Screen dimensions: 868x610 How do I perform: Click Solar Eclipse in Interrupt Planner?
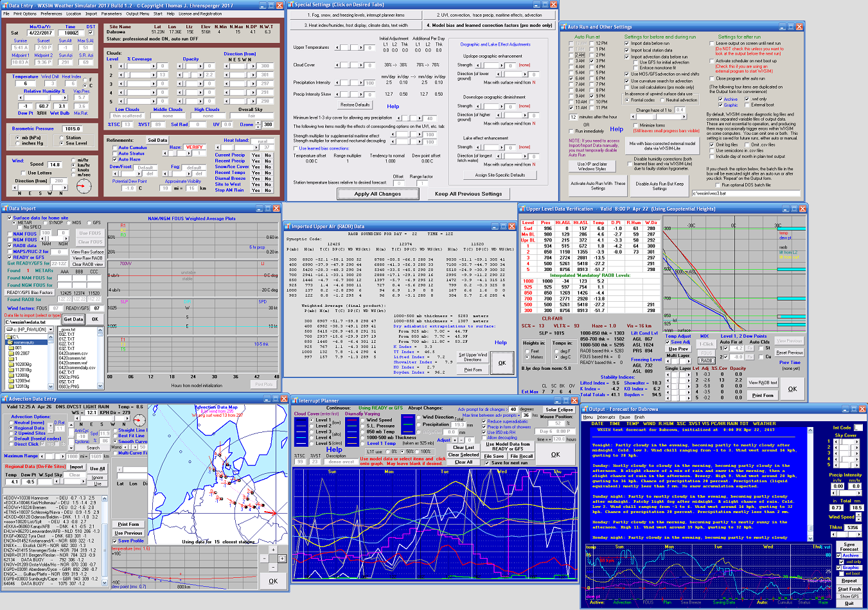[560, 410]
